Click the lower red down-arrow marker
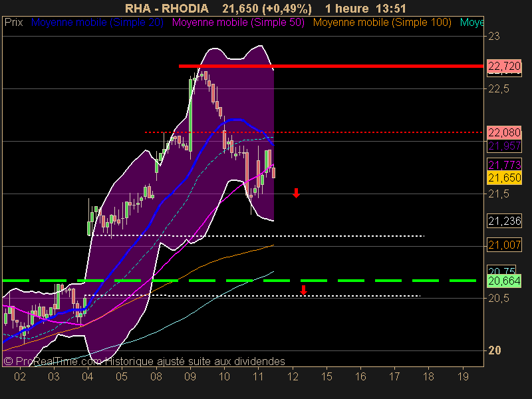The width and height of the screenshot is (532, 399). point(304,290)
